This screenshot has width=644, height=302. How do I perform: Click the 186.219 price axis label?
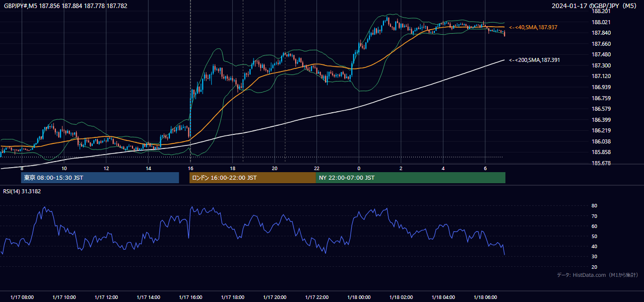(601, 130)
